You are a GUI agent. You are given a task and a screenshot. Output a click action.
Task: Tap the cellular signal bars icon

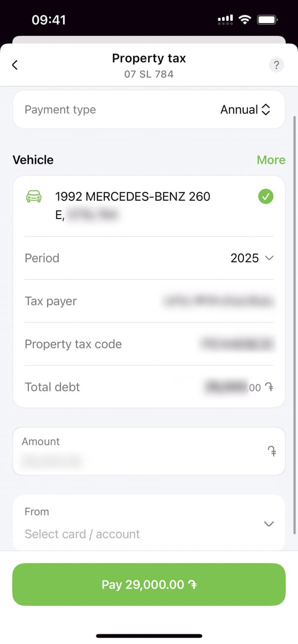pos(225,20)
